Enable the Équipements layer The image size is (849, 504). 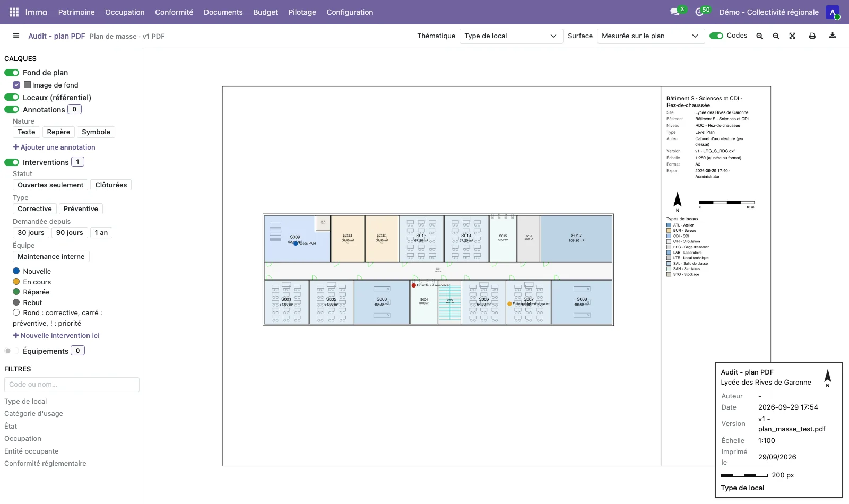pyautogui.click(x=12, y=351)
